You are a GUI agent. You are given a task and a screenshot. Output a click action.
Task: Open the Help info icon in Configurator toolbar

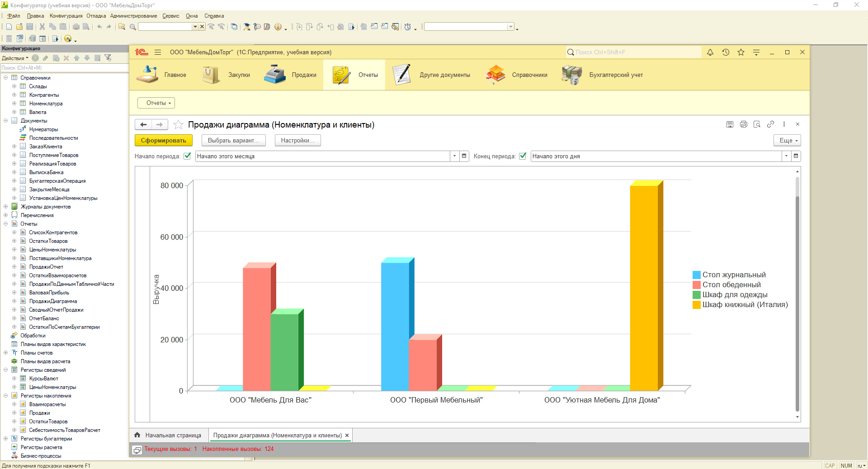click(x=278, y=27)
